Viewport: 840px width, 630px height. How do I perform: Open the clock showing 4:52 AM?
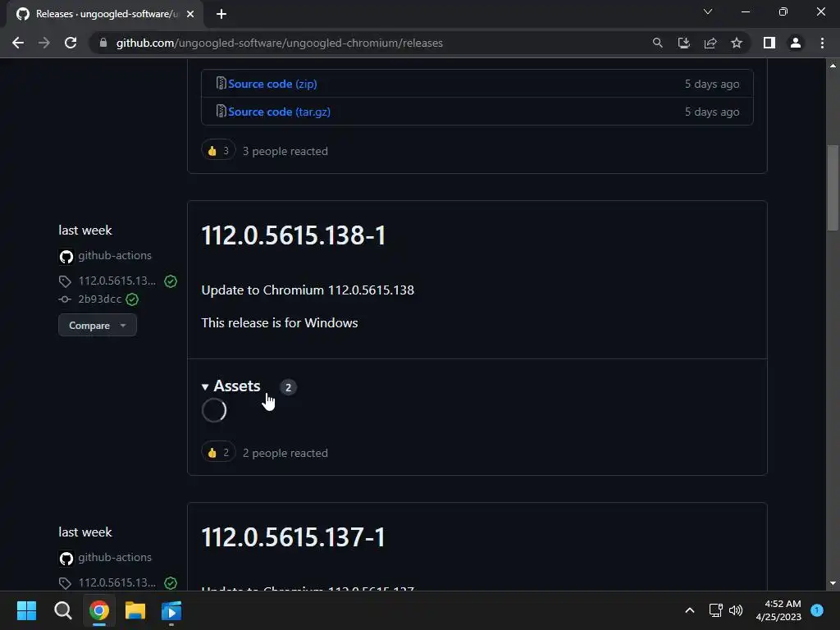(778, 610)
